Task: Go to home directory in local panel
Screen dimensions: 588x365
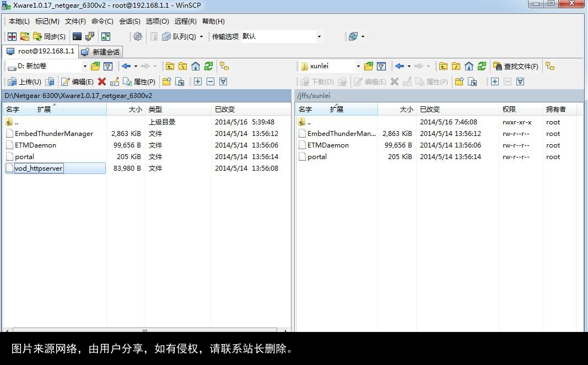Action: [x=196, y=66]
